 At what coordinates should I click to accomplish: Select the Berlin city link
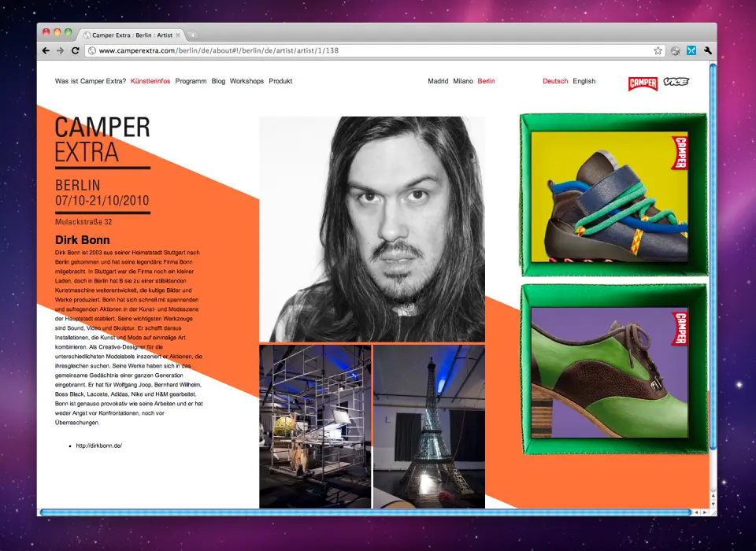click(486, 81)
